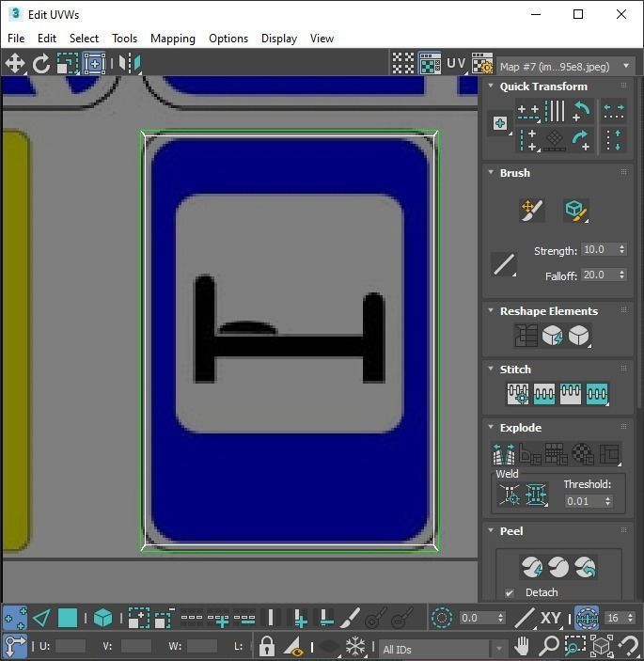Select the Relax brush
The image size is (644, 661).
575,210
